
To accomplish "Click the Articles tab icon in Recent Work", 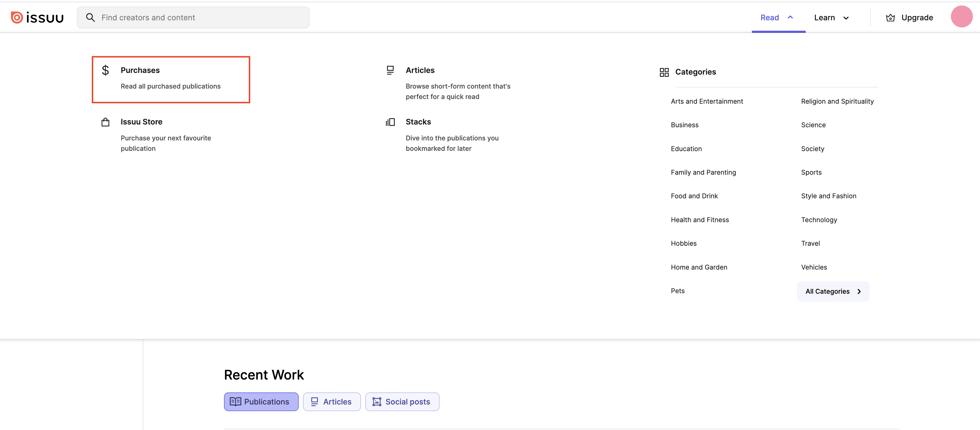I will pyautogui.click(x=314, y=402).
